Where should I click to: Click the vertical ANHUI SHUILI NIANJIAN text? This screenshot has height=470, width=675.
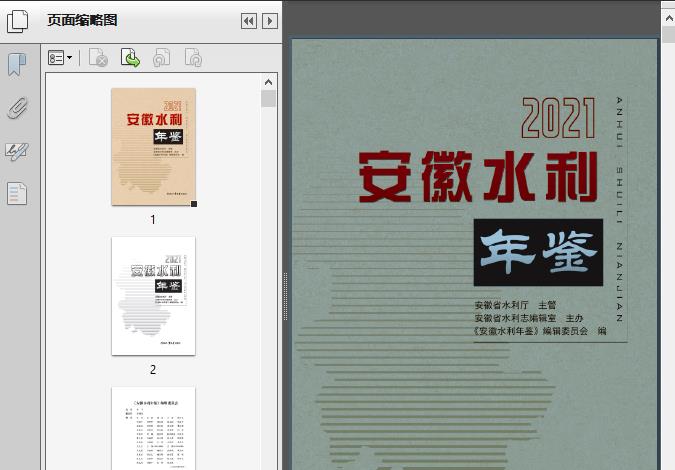619,209
